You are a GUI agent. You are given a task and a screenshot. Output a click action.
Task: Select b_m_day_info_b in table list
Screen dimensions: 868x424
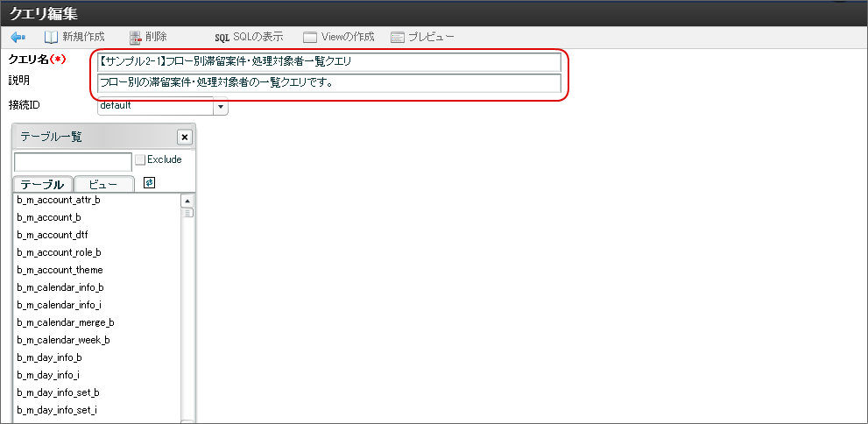pos(98,357)
